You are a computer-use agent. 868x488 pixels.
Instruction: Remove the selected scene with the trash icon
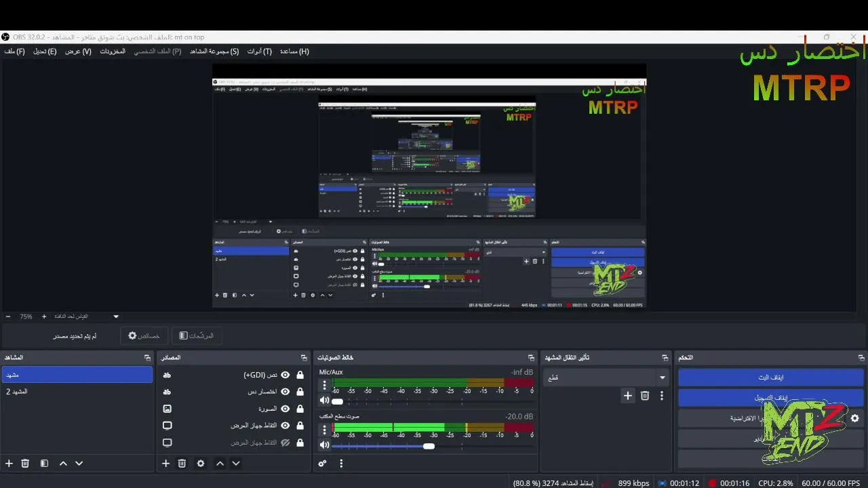point(25,464)
